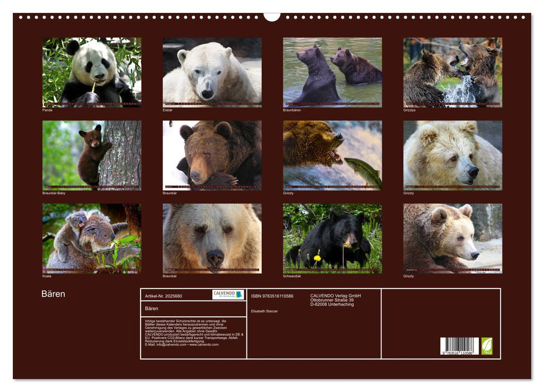Select the green eco leaf icon
544x392 pixels.
pyautogui.click(x=486, y=345)
